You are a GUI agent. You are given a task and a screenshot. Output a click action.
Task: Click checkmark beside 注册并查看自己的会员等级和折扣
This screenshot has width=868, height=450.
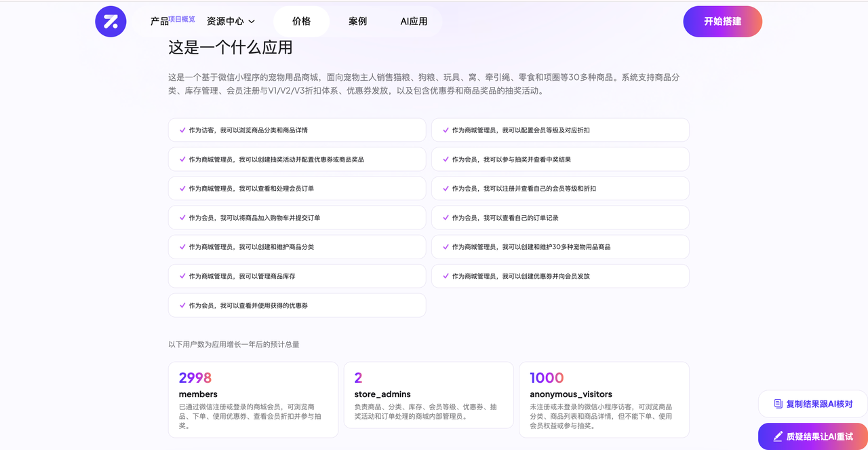click(x=446, y=188)
